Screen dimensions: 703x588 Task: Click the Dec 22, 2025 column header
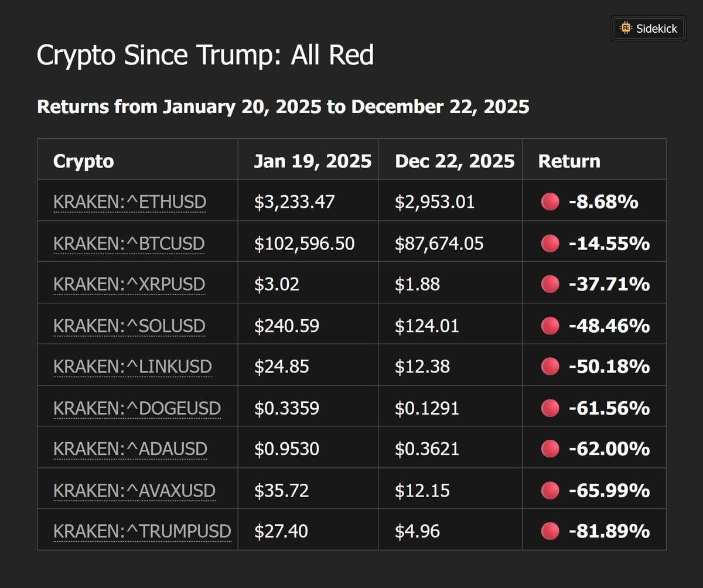455,161
